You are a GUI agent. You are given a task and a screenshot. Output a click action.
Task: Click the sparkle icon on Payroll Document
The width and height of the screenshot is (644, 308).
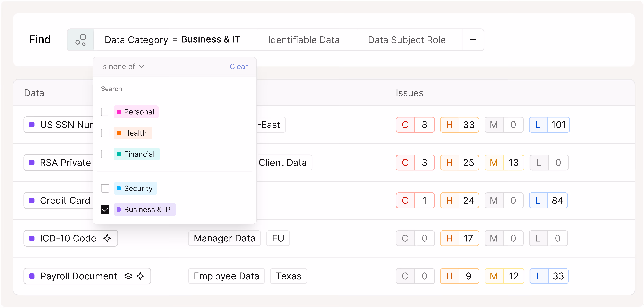pyautogui.click(x=140, y=276)
